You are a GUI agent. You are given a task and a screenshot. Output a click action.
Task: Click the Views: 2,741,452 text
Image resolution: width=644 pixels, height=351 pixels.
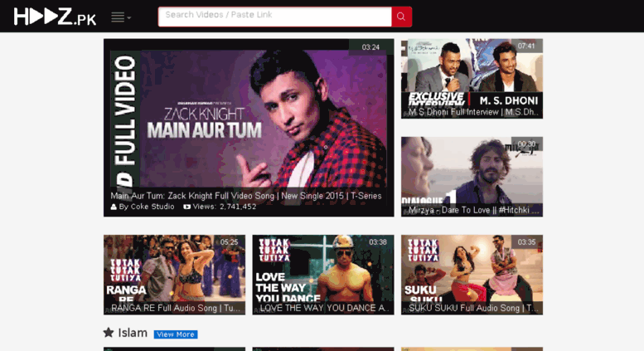point(220,207)
